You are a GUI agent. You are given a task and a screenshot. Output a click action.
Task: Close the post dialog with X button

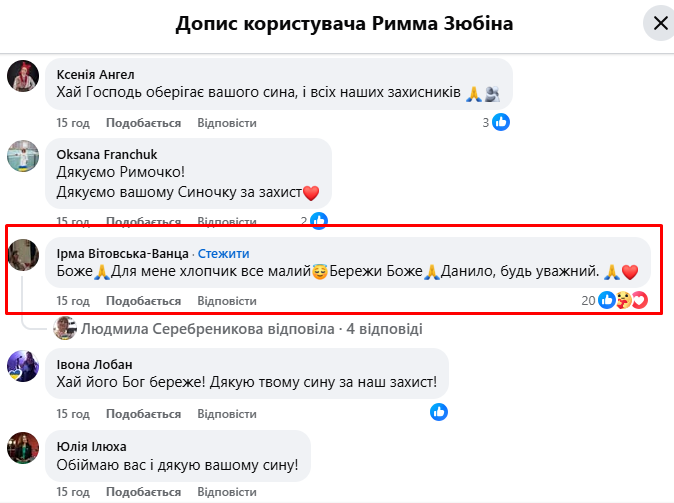coord(660,24)
